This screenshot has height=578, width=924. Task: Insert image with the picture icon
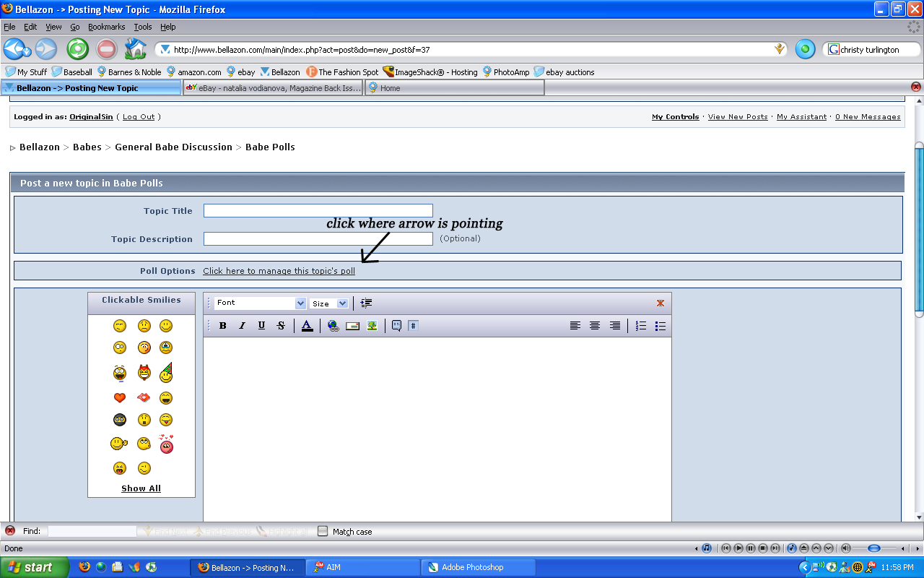tap(372, 326)
